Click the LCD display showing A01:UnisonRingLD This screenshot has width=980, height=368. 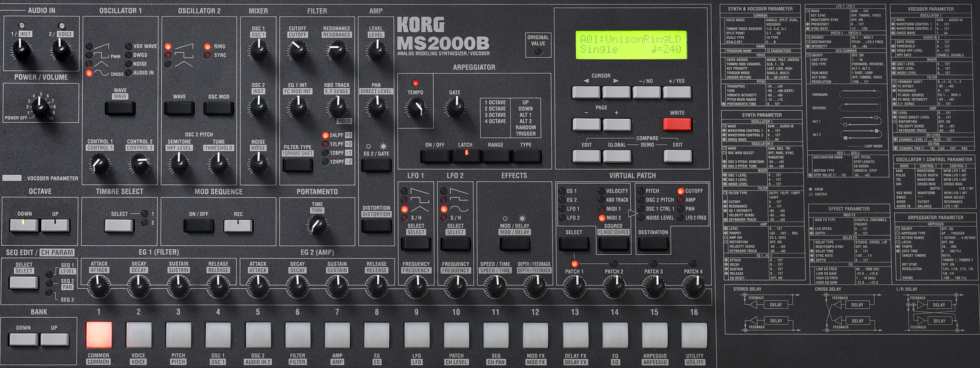(x=631, y=45)
